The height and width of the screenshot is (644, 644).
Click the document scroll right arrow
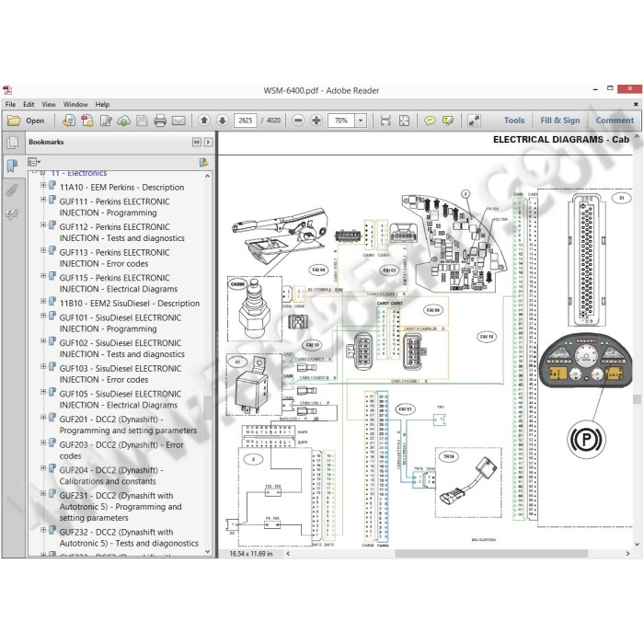pyautogui.click(x=627, y=554)
